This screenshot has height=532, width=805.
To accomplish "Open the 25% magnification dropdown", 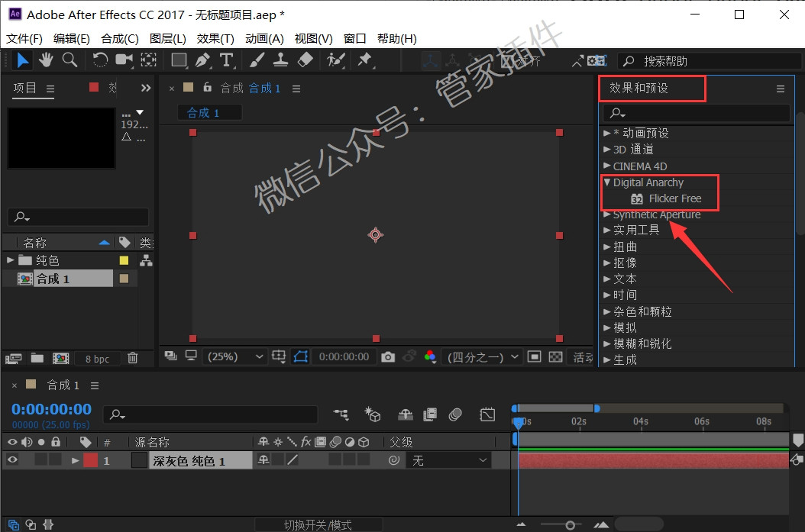I will pyautogui.click(x=235, y=356).
